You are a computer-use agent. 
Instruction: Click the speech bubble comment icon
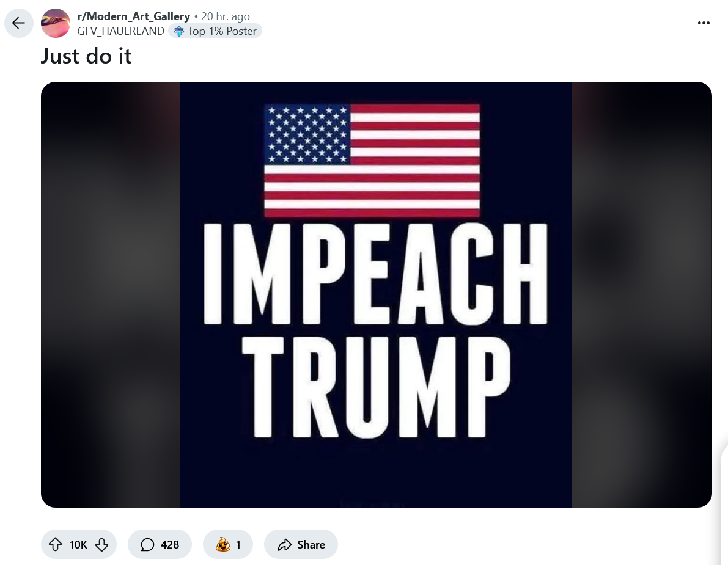tap(147, 545)
